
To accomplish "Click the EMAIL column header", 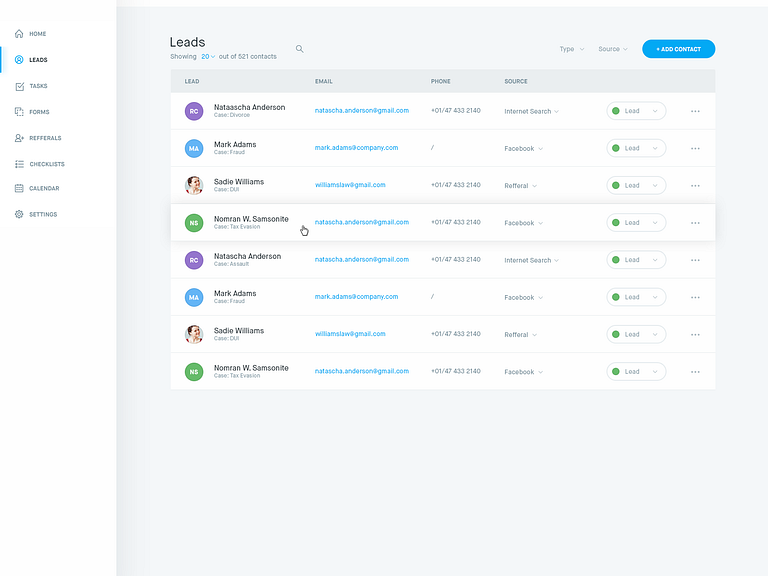I will (x=324, y=81).
